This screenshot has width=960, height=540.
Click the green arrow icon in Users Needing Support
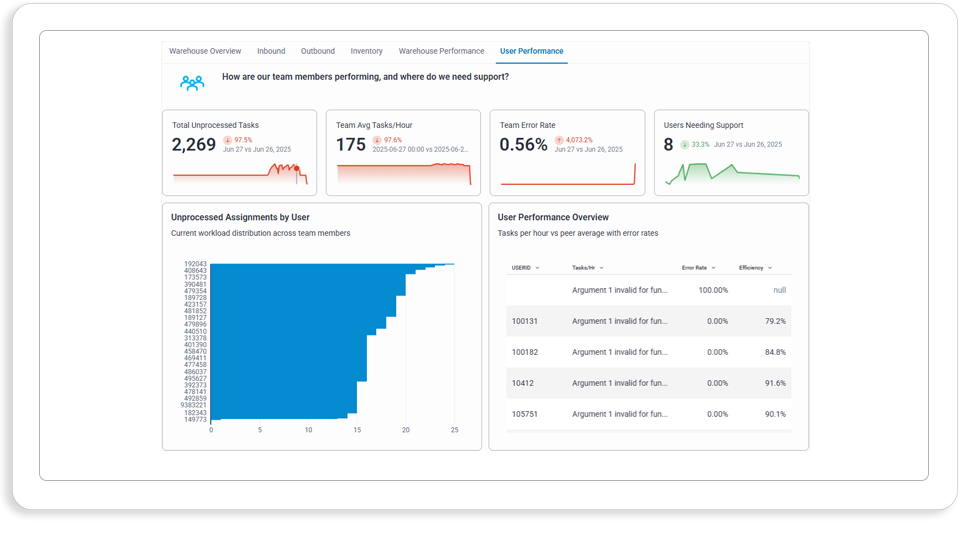[x=684, y=144]
